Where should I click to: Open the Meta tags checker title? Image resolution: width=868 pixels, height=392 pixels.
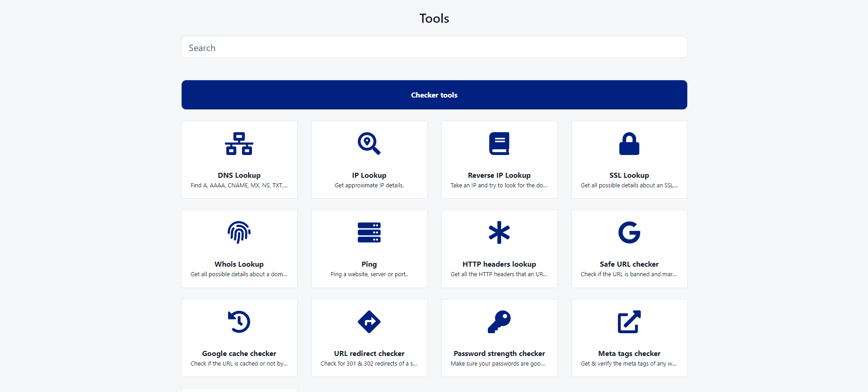pyautogui.click(x=629, y=354)
